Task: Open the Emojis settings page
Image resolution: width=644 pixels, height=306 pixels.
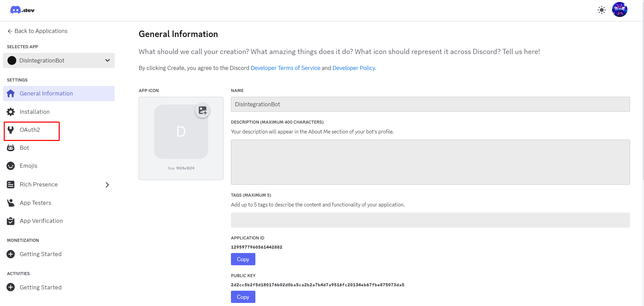Action: tap(28, 166)
